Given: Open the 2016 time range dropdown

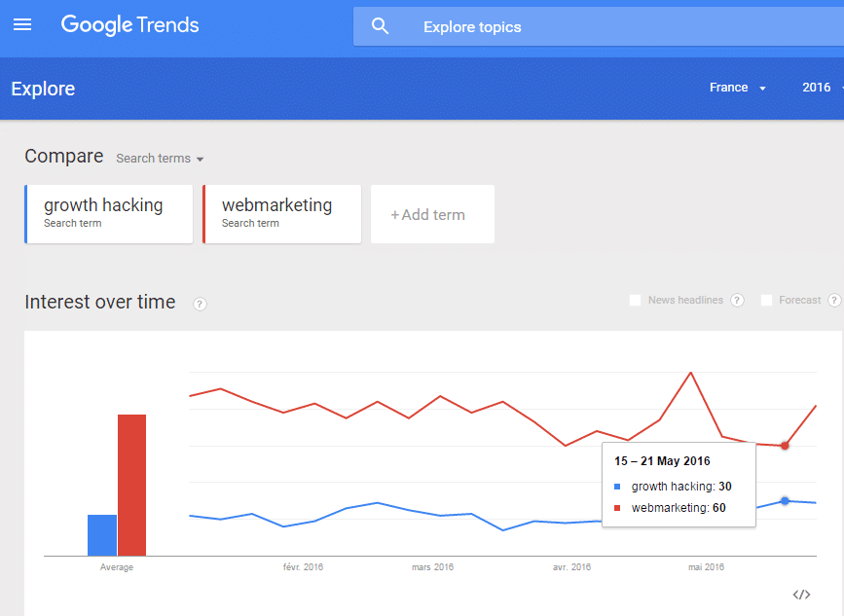Looking at the screenshot, I should [822, 88].
